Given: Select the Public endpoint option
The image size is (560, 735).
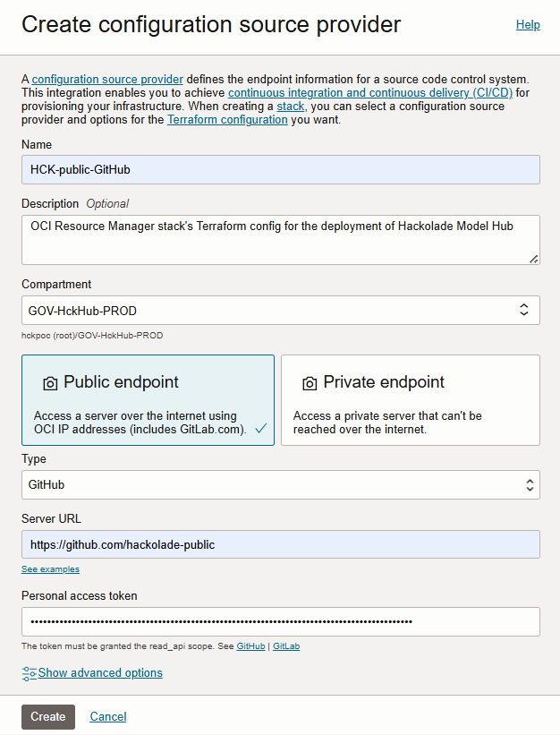Looking at the screenshot, I should click(x=148, y=399).
